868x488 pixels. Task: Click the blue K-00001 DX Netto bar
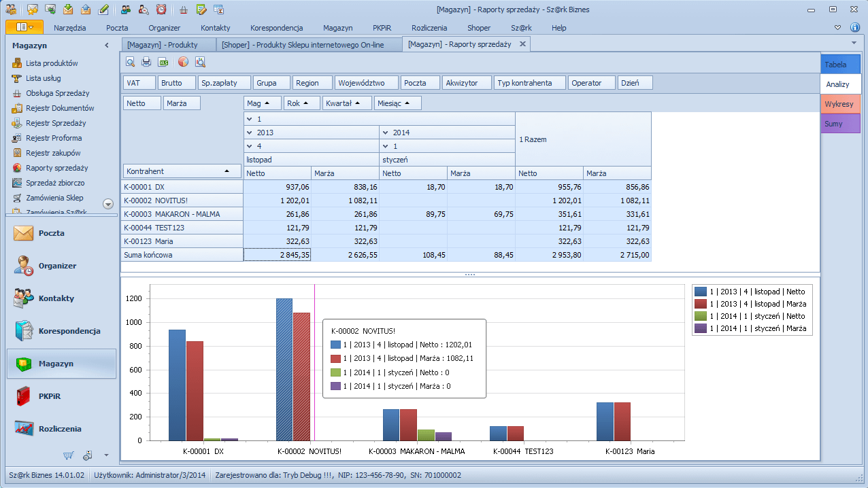(177, 385)
